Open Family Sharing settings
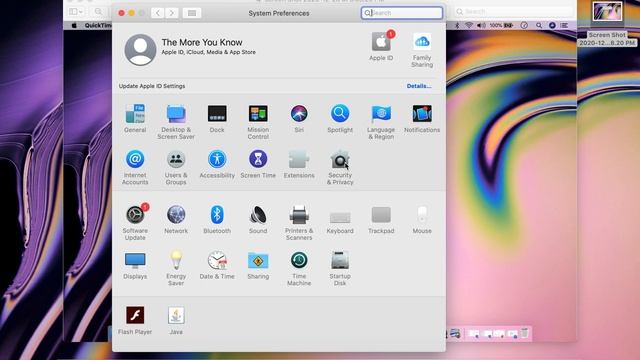This screenshot has height=360, width=640. click(x=422, y=42)
